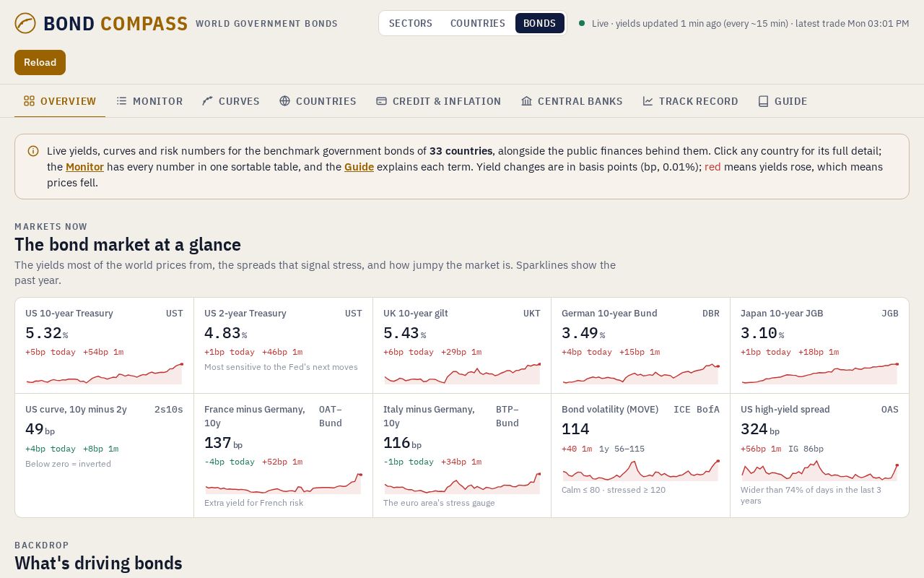Open the Japan 10-year JGB card
The width and height of the screenshot is (924, 578).
[x=819, y=345]
